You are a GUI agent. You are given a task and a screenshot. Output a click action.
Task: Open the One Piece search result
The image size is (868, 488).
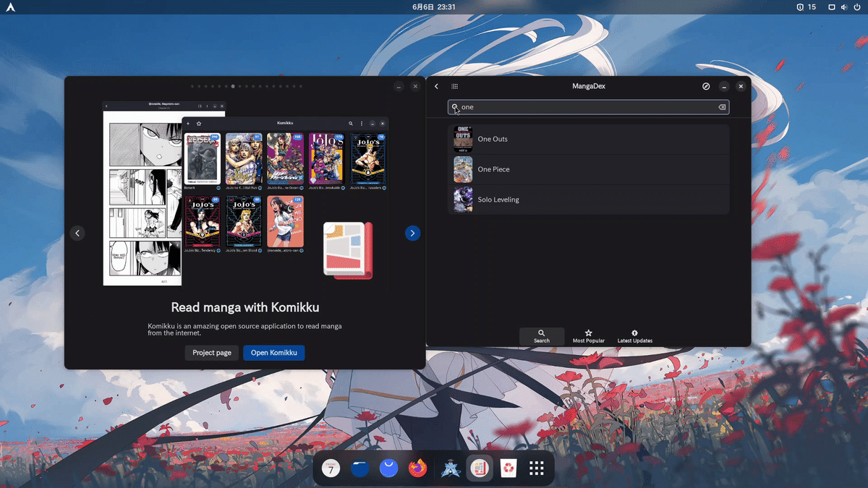[588, 169]
